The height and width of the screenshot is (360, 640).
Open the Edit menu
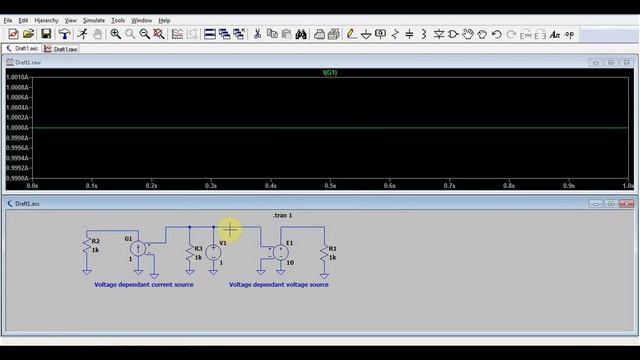coord(23,20)
